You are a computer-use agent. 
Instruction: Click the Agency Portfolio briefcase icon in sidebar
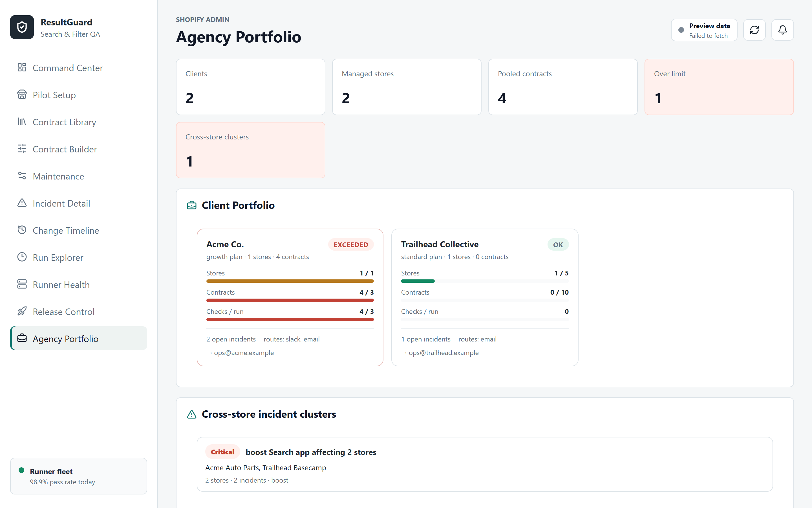[22, 338]
